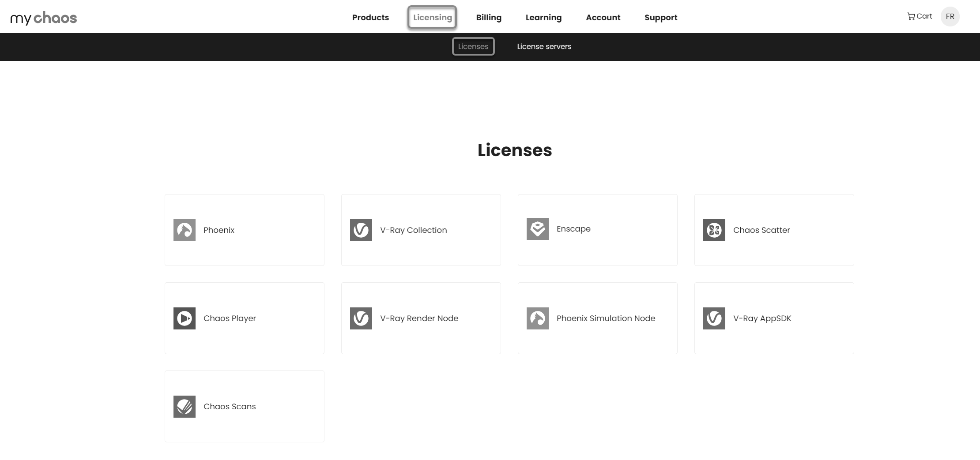Open the Billing menu
Image resolution: width=980 pixels, height=460 pixels.
489,18
